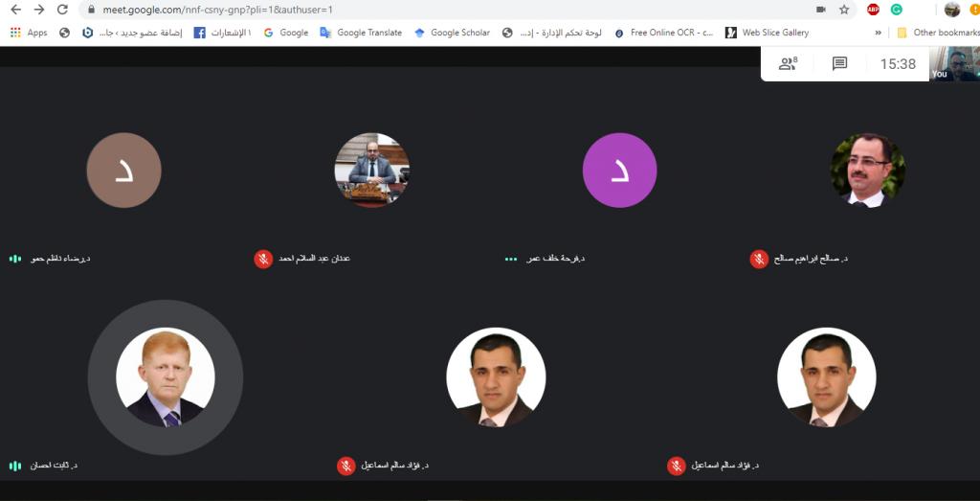Viewport: 980px width, 501px height.
Task: Open the meeting chat panel
Action: pos(839,64)
